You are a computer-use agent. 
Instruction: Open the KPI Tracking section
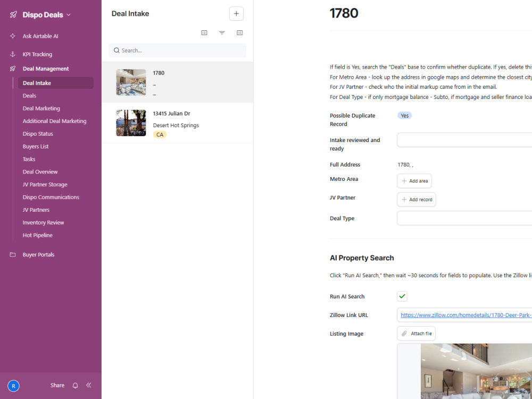[x=37, y=54]
